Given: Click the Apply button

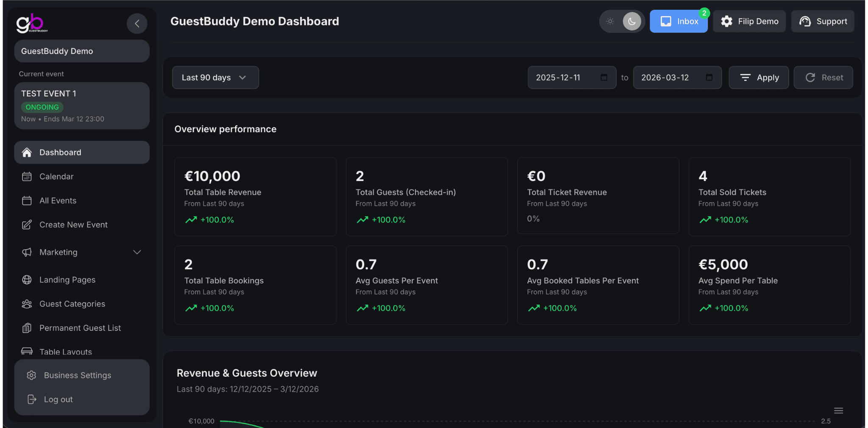Looking at the screenshot, I should coord(758,77).
